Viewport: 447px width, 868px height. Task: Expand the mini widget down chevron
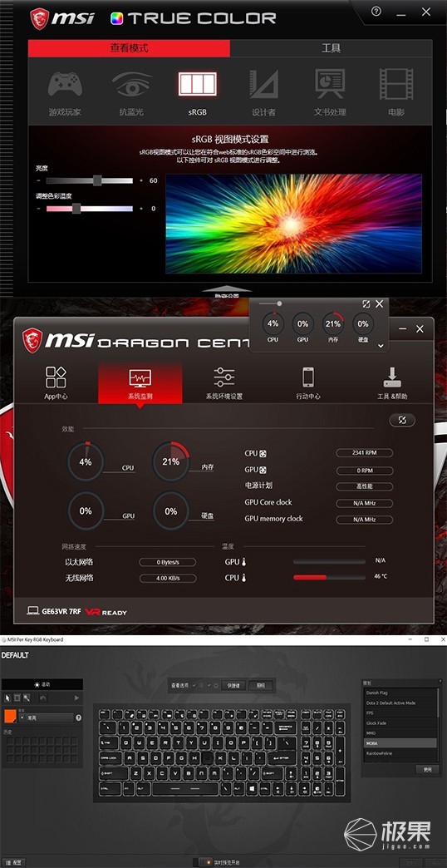click(381, 345)
